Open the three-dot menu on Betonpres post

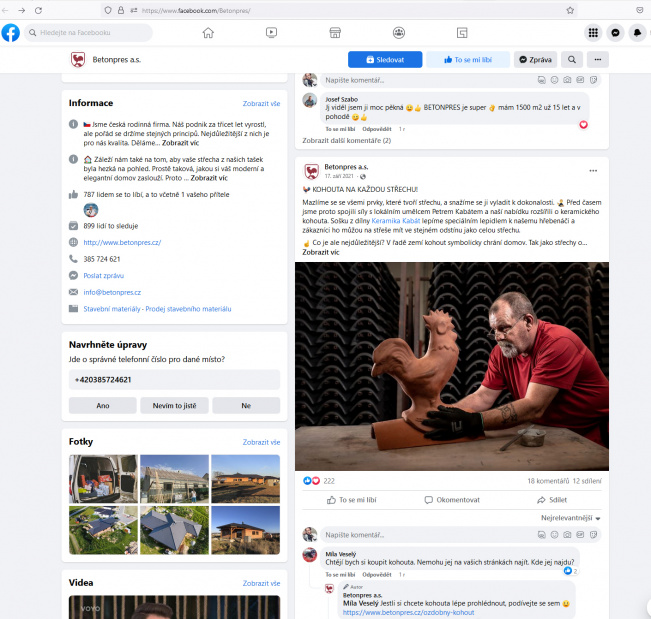click(593, 170)
